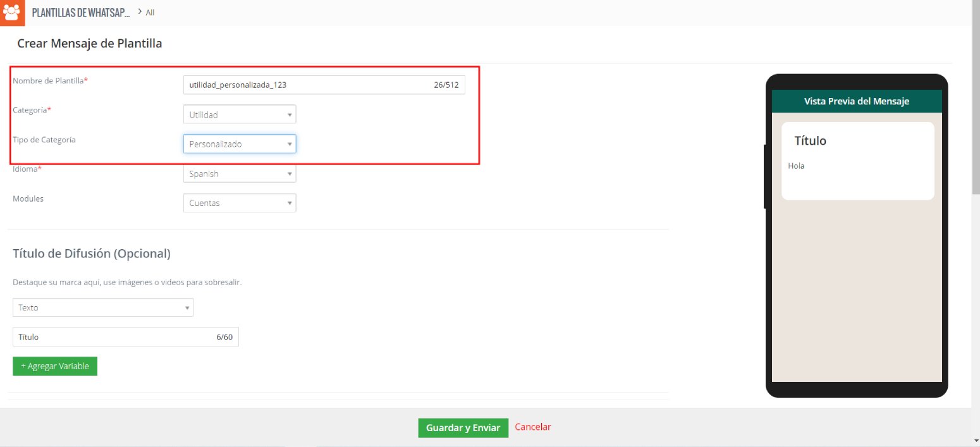Select the Título heading in phone preview
Screen dimensions: 980x447
coord(810,141)
